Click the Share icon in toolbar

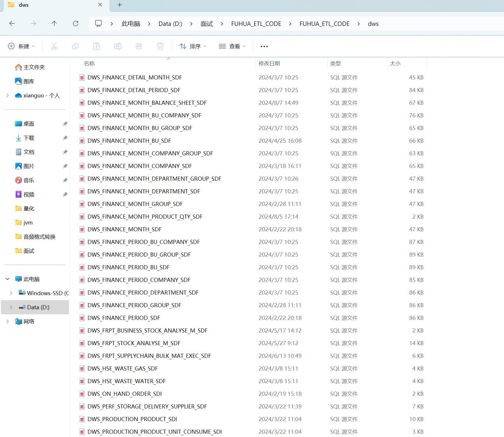coord(139,46)
